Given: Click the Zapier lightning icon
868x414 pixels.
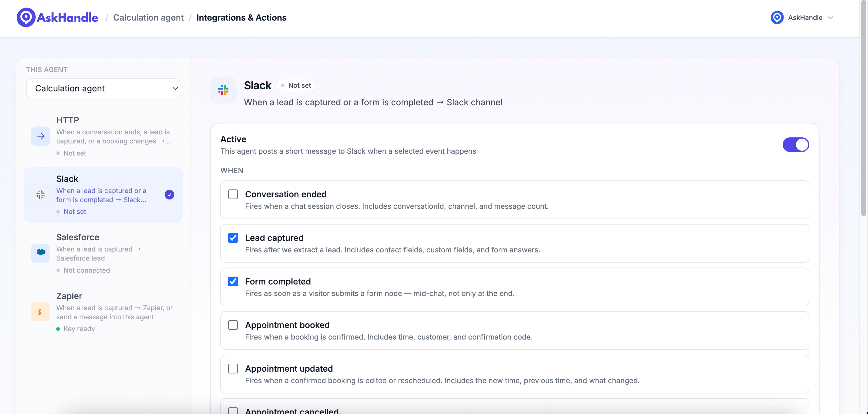Looking at the screenshot, I should click(x=41, y=312).
